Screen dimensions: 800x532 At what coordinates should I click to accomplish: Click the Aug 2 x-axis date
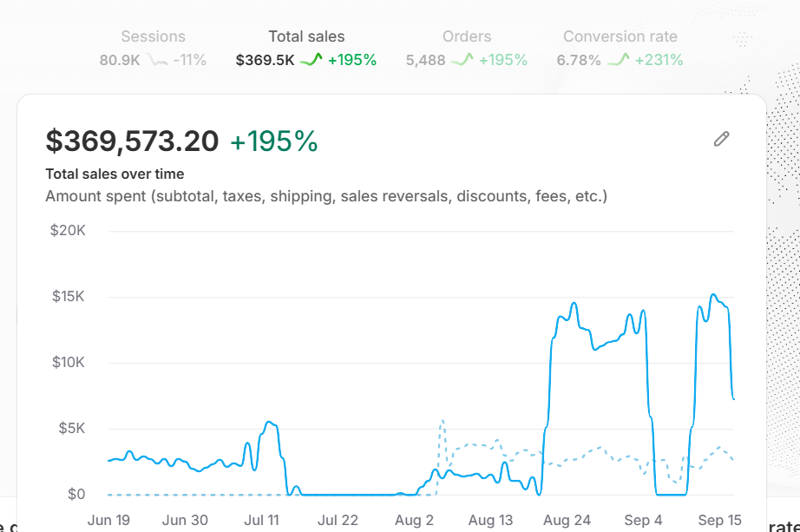[x=414, y=520]
